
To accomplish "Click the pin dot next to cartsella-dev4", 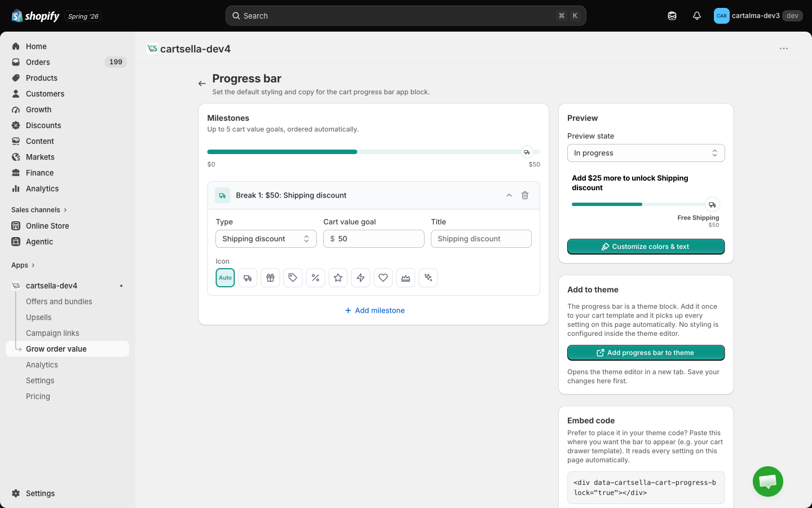I will pos(121,286).
